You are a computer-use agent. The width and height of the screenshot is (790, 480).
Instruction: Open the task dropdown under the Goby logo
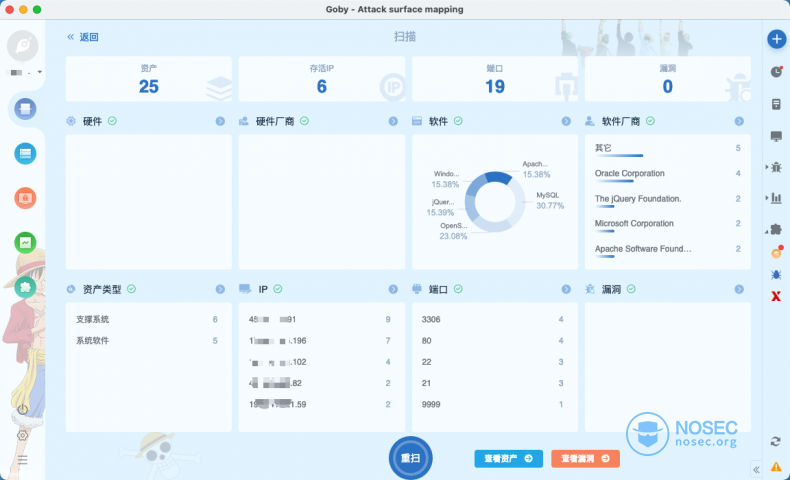click(40, 73)
